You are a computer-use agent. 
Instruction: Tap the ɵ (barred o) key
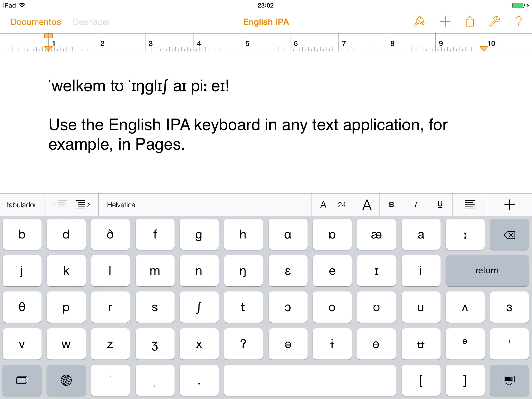[x=376, y=344]
